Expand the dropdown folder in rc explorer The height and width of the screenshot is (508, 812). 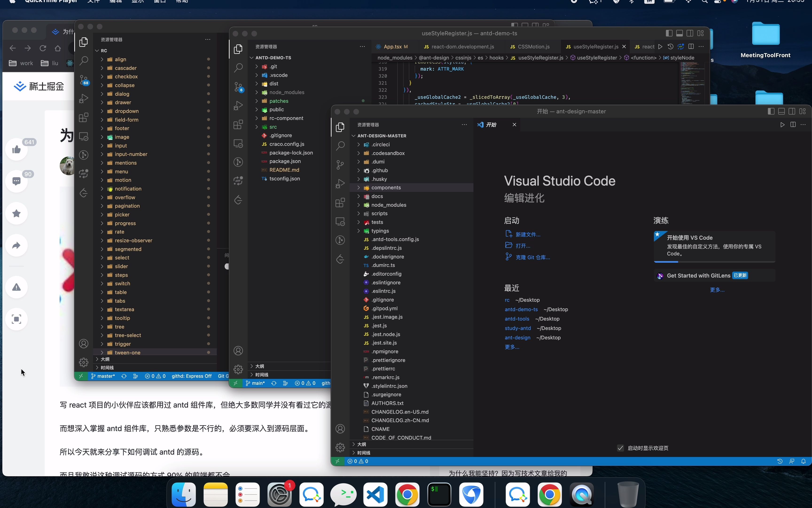155,111
